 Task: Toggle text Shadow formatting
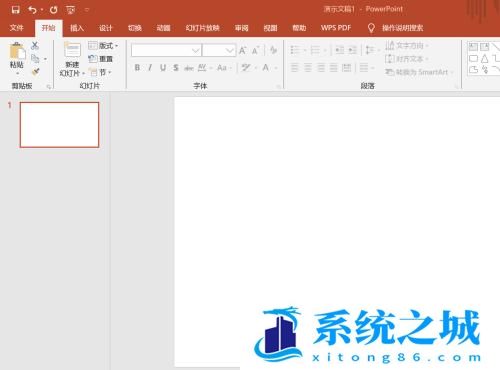[x=176, y=68]
